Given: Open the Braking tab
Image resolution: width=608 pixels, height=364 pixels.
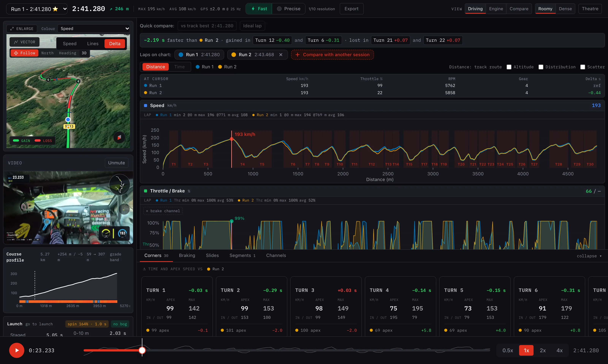Looking at the screenshot, I should click(x=187, y=256).
